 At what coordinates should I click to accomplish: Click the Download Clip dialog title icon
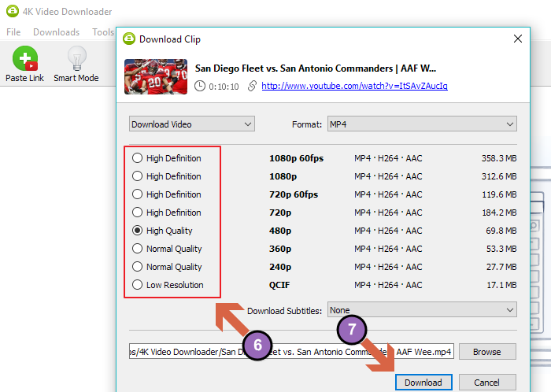pyautogui.click(x=129, y=39)
